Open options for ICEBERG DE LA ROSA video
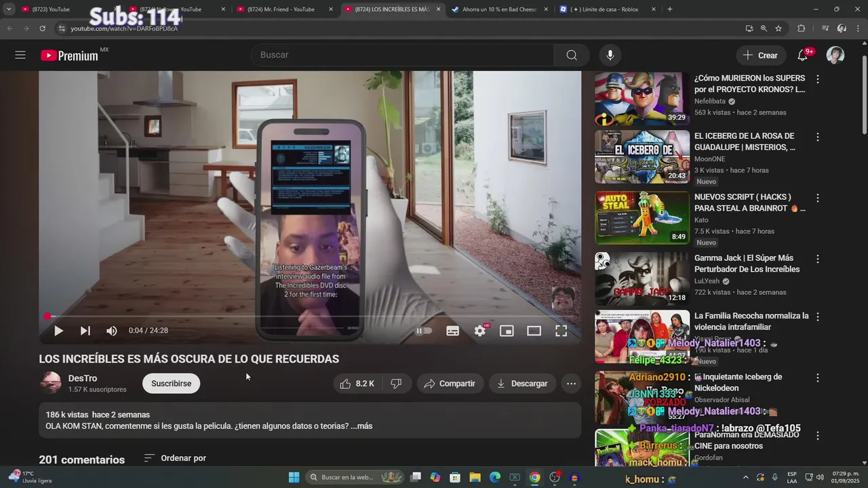868x488 pixels. pyautogui.click(x=818, y=137)
